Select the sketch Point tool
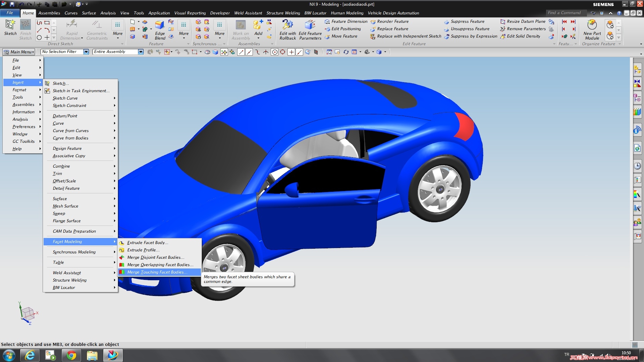 coord(47,38)
